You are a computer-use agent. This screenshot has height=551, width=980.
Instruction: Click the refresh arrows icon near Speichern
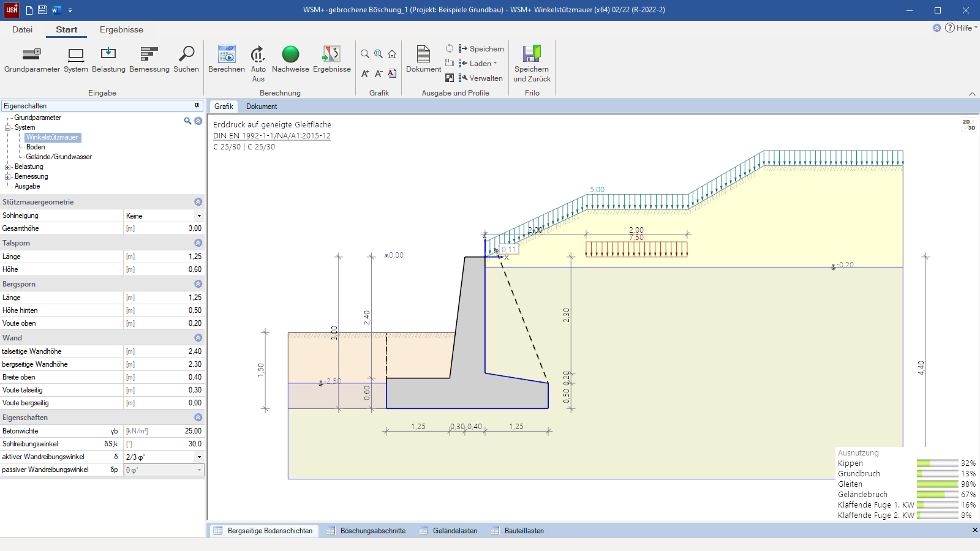[x=450, y=48]
